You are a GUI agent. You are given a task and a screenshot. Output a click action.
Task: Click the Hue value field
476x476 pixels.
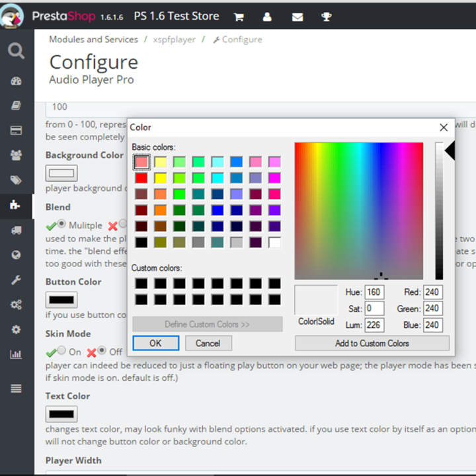pos(374,292)
